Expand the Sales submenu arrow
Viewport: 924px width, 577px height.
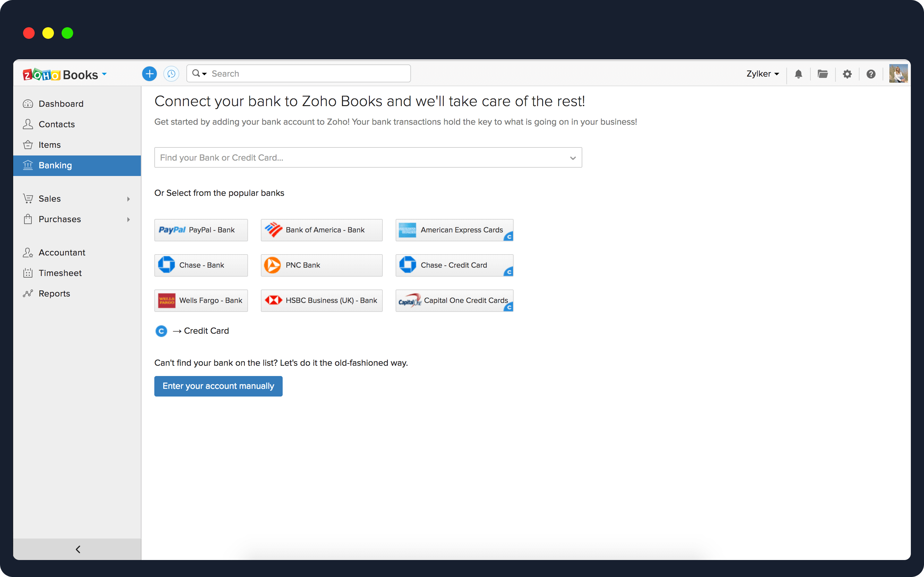129,199
